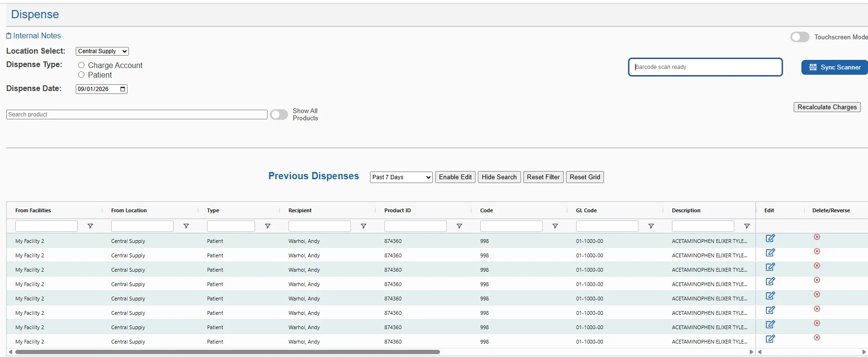Click the delete/reverse icon in the first dispense row

click(x=817, y=237)
